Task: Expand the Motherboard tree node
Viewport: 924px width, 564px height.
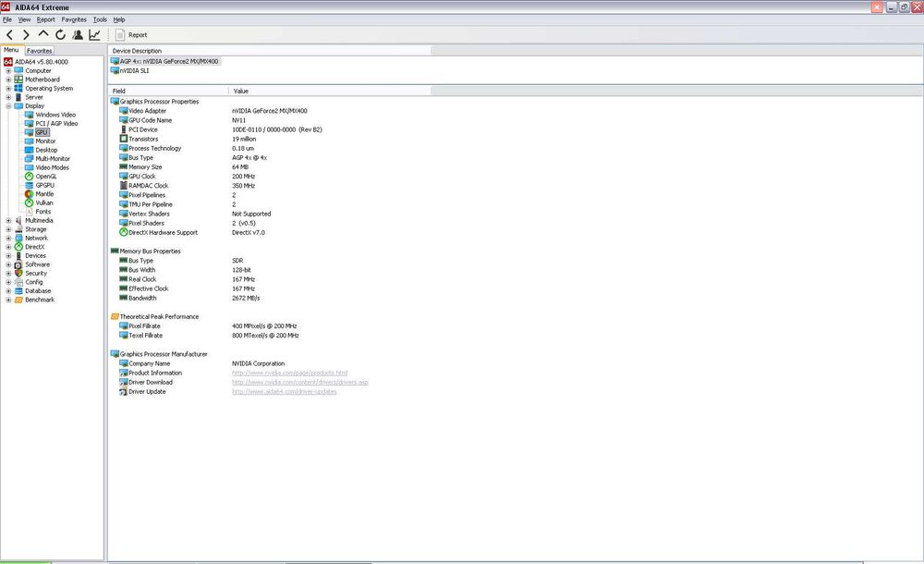Action: coord(8,80)
